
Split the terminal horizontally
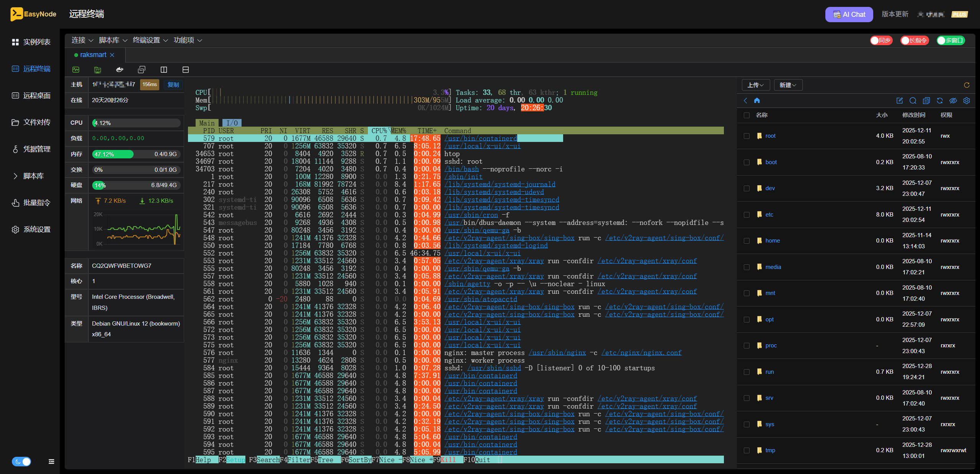[186, 70]
